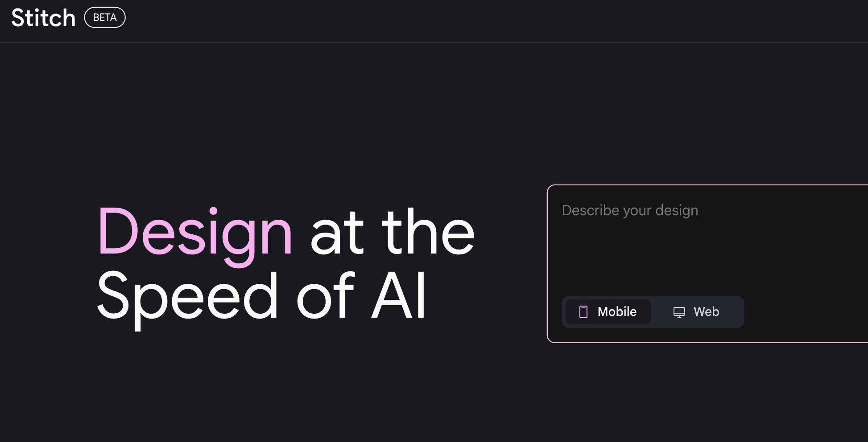Click the Stitch logo in the header

[x=43, y=18]
